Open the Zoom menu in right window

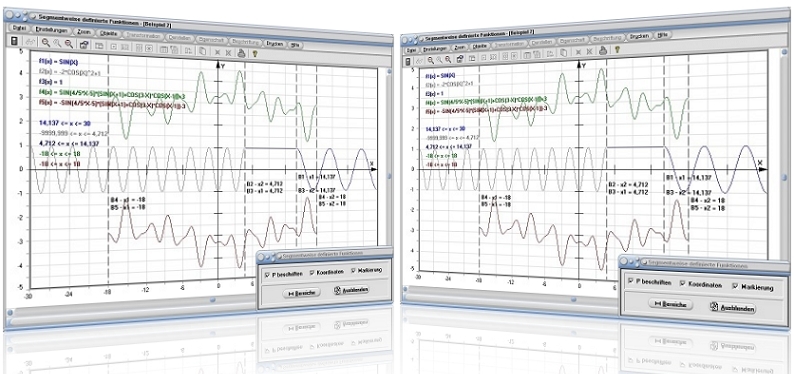(x=460, y=48)
